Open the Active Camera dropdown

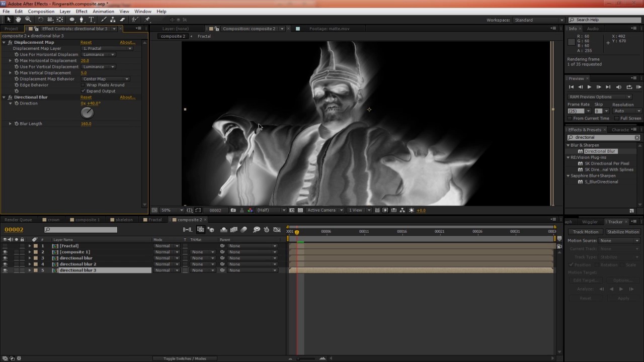point(325,210)
